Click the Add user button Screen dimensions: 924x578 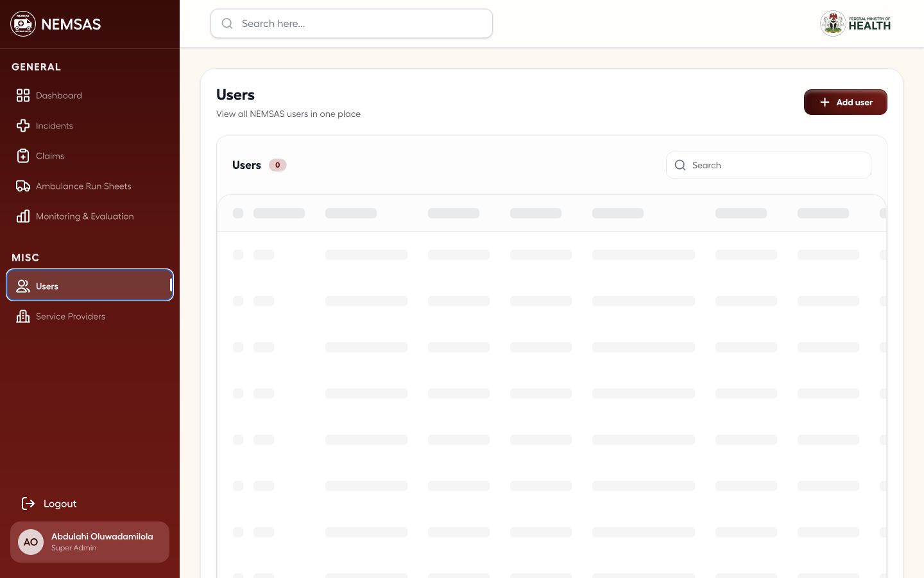[845, 102]
